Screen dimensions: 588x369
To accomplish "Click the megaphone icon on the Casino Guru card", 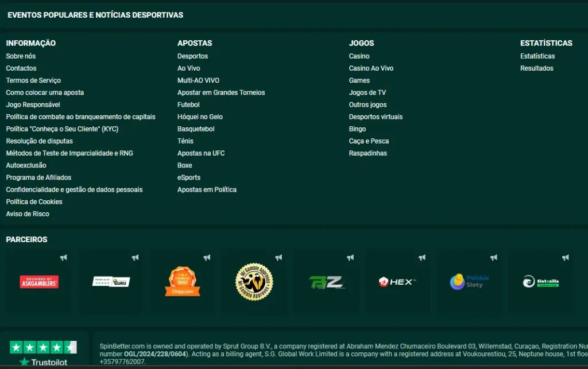I will (x=135, y=257).
